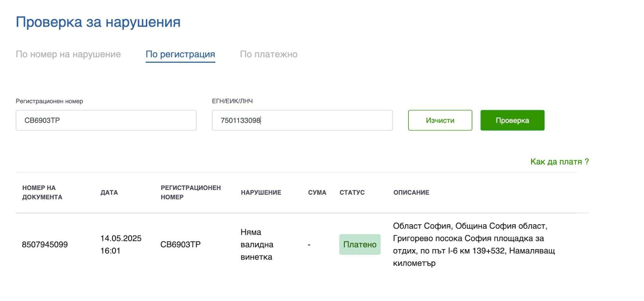This screenshot has width=644, height=301.
Task: Click the 'Няма валидна винетка' violation cell
Action: [257, 245]
